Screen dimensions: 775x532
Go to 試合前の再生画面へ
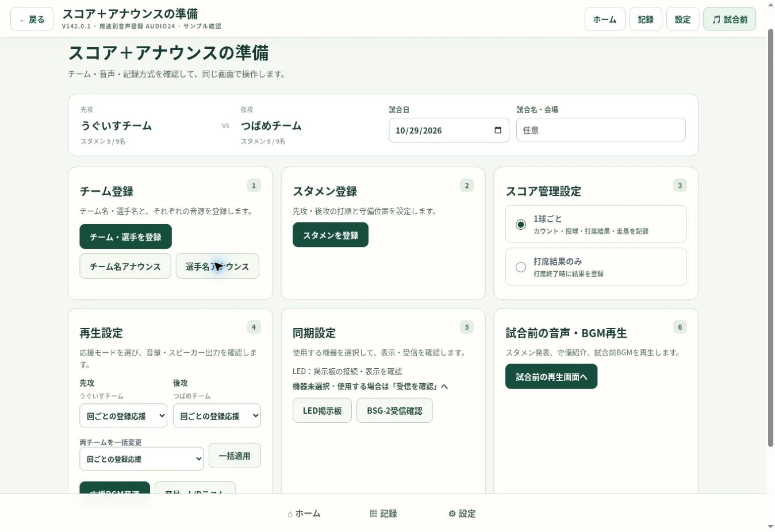tap(551, 376)
